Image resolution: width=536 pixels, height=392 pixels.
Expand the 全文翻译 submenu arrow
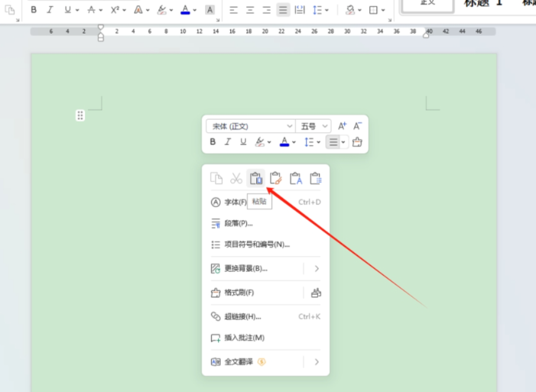click(317, 361)
